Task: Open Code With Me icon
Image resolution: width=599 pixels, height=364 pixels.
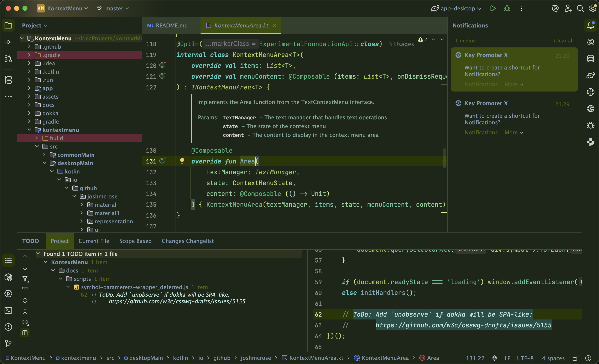Action: tap(568, 9)
